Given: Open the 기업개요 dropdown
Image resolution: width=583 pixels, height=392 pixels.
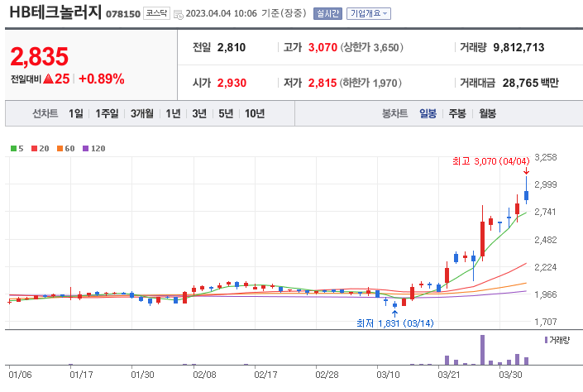Looking at the screenshot, I should click(x=369, y=14).
